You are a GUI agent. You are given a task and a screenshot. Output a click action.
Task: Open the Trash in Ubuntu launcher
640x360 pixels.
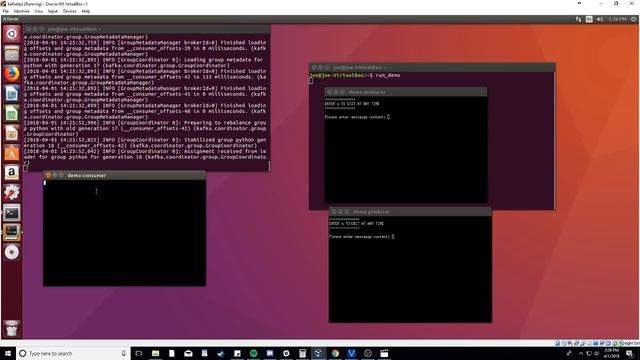click(x=11, y=328)
